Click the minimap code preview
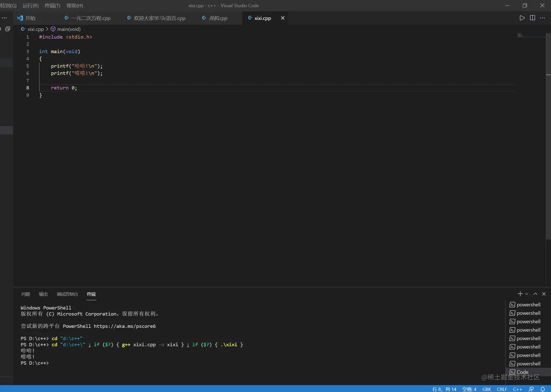This screenshot has width=551, height=392. 520,35
